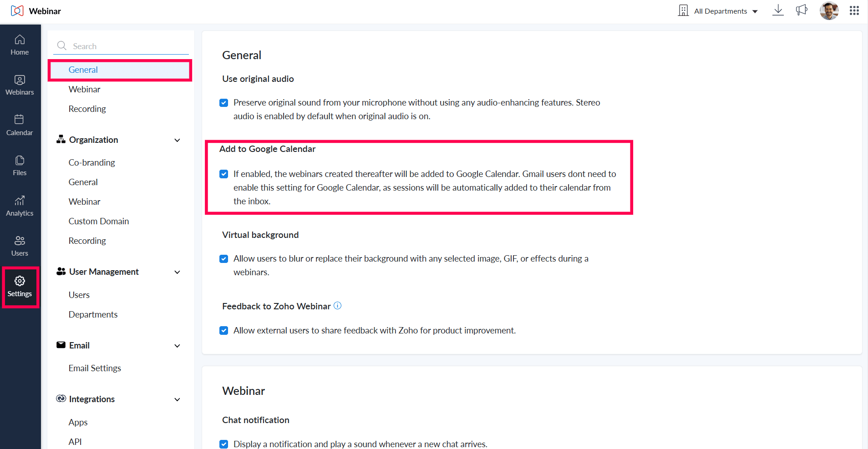Image resolution: width=868 pixels, height=449 pixels.
Task: Disable the Virtual background checkbox
Action: (223, 259)
